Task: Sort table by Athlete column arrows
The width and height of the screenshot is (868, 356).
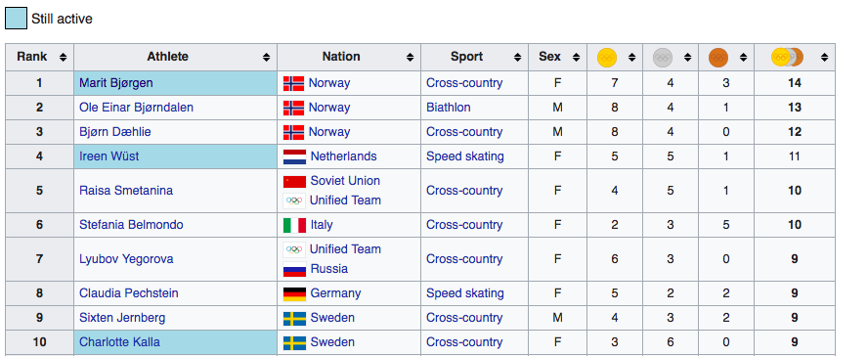Action: (266, 57)
